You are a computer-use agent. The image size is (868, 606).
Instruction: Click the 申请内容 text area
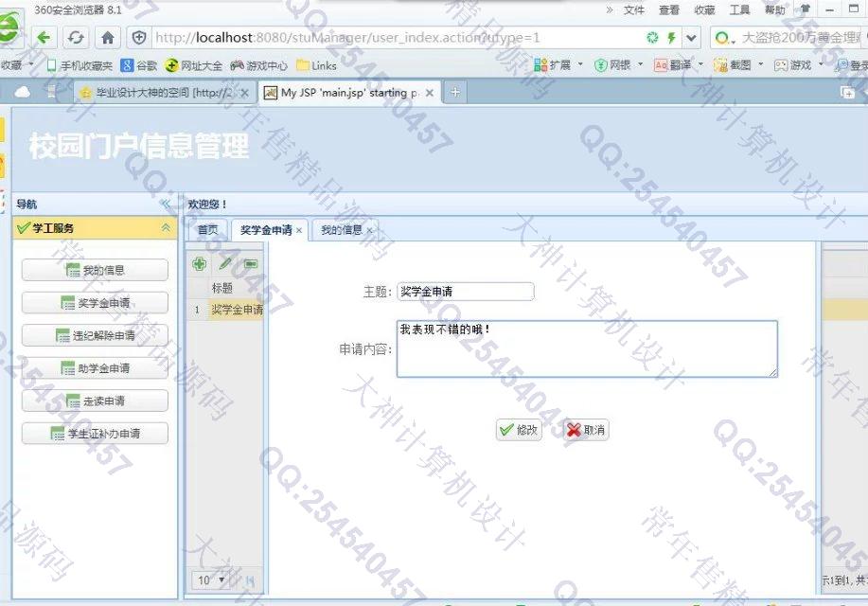coord(587,349)
